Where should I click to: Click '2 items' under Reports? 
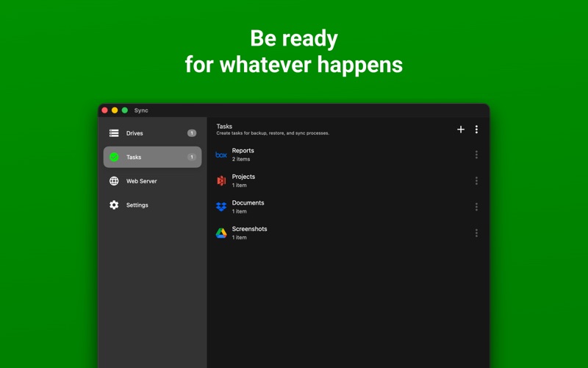point(241,159)
